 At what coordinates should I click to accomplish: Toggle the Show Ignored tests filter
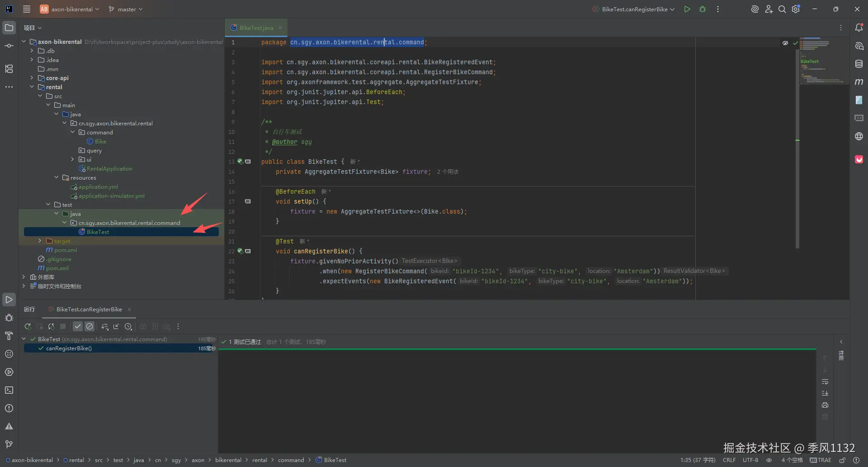point(90,326)
